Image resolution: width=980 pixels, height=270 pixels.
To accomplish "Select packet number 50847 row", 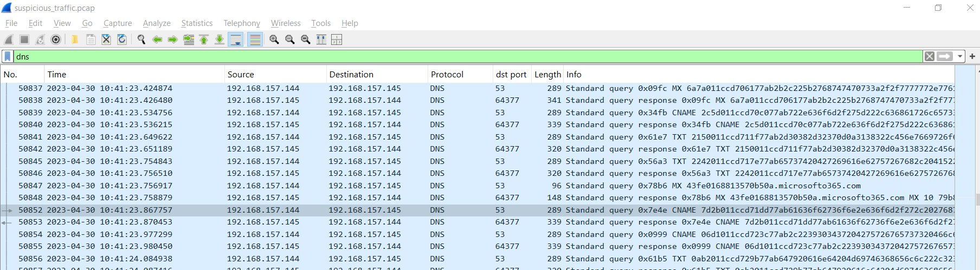I will 478,186.
